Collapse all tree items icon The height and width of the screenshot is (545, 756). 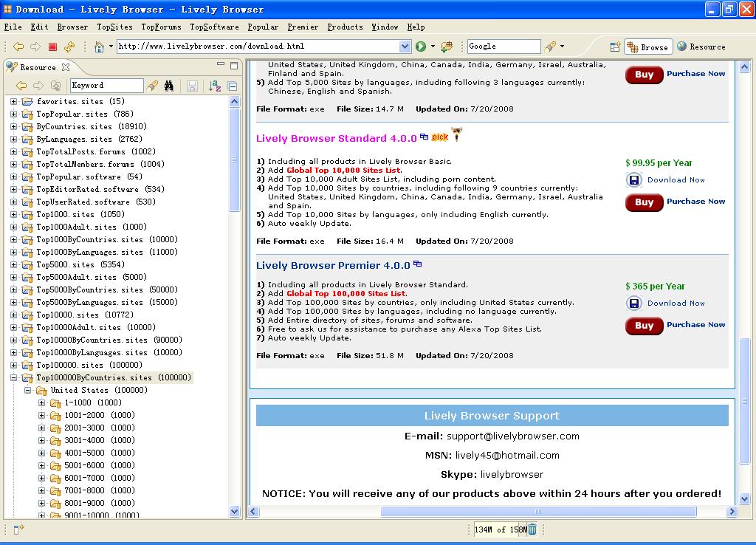[x=233, y=86]
